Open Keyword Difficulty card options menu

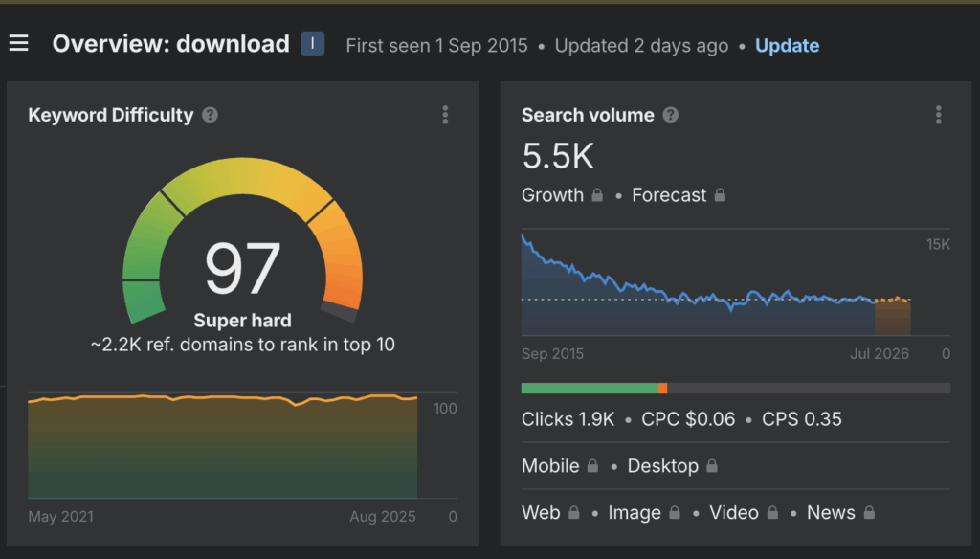[x=445, y=115]
